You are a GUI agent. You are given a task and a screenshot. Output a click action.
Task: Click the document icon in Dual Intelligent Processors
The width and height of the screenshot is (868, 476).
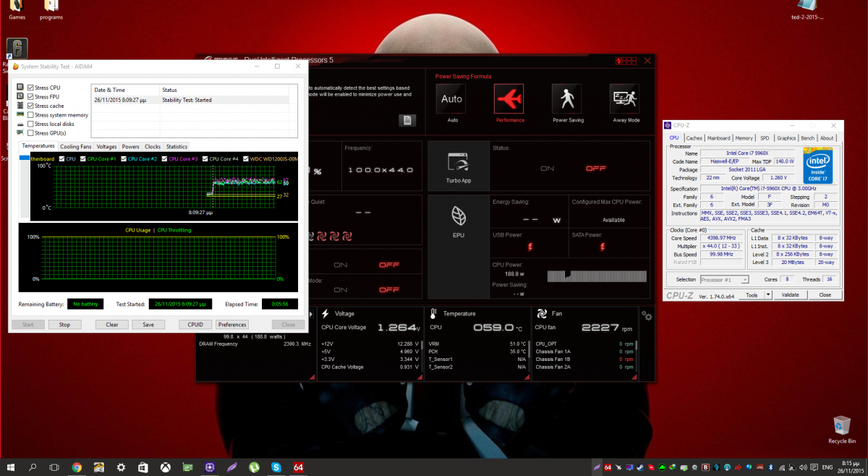pos(407,120)
